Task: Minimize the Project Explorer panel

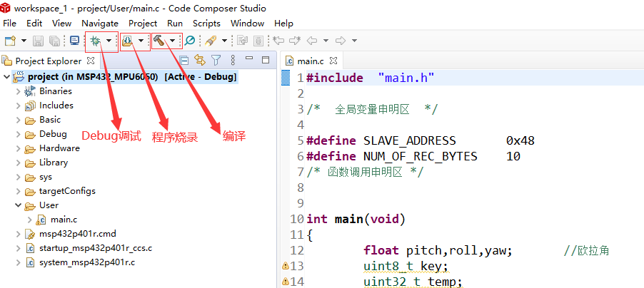Action: coord(249,58)
